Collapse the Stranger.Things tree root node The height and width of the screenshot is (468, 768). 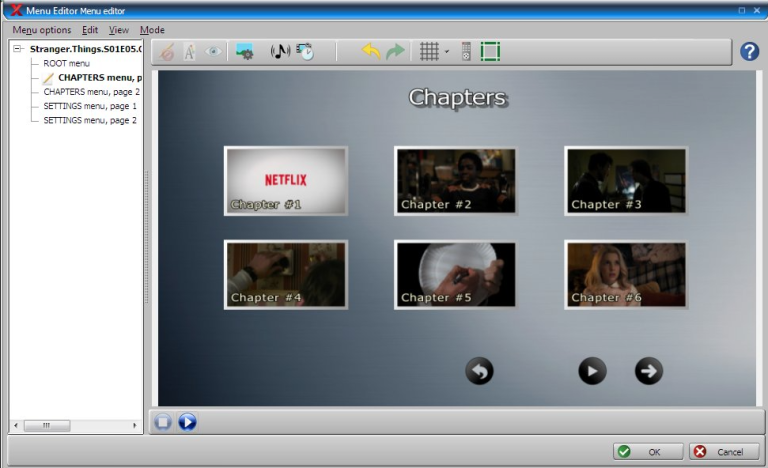18,49
